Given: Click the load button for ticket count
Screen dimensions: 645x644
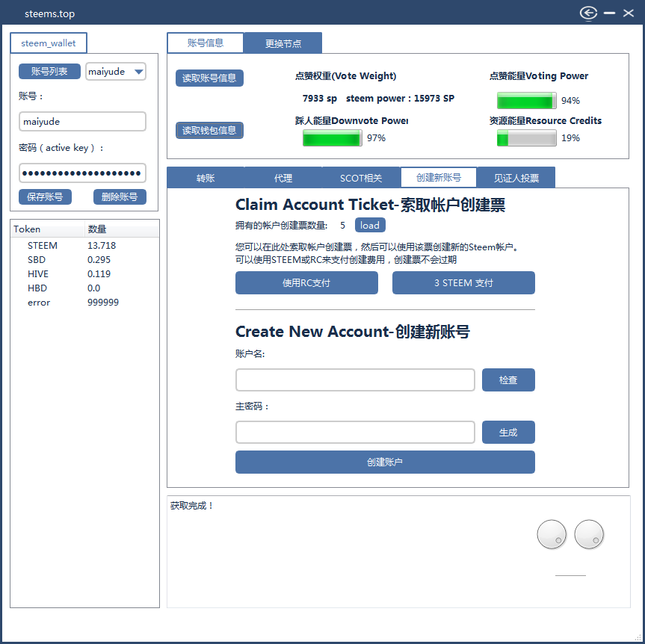Looking at the screenshot, I should [370, 226].
